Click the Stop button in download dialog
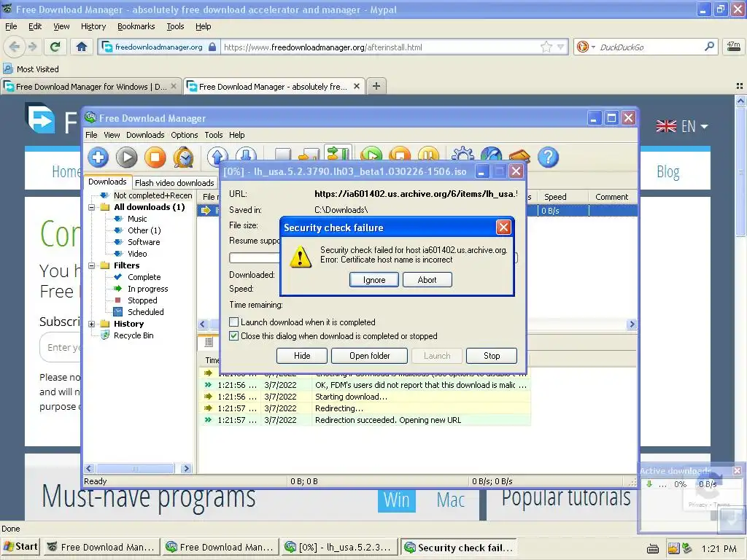The height and width of the screenshot is (560, 747). (x=492, y=356)
